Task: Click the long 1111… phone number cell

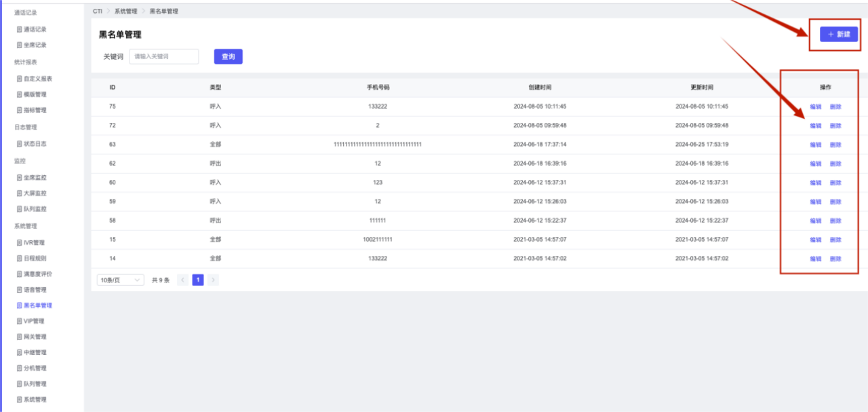Action: tap(378, 145)
